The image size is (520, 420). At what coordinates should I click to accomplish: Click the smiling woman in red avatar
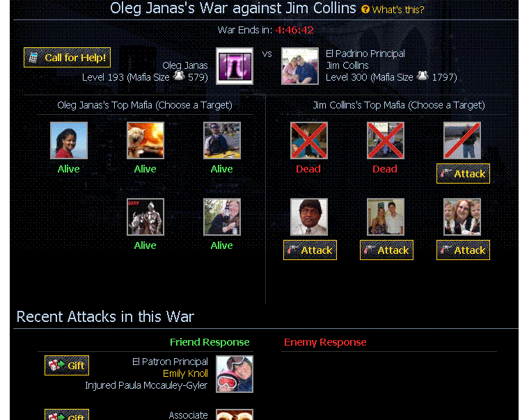pos(69,140)
